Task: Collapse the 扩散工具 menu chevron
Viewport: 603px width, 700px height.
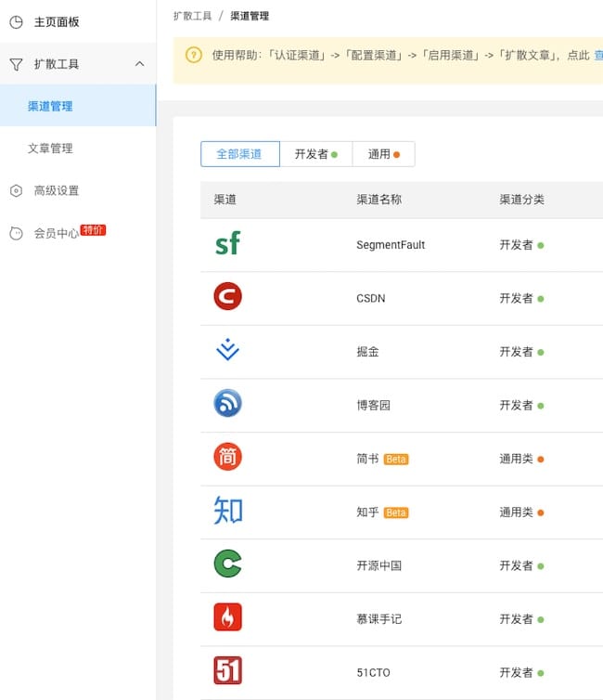Action: click(x=139, y=64)
